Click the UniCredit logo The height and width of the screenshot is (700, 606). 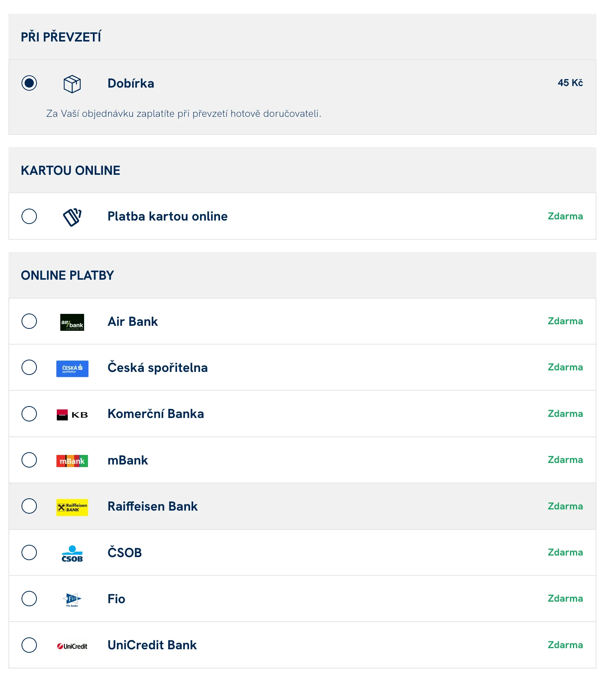pos(72,646)
